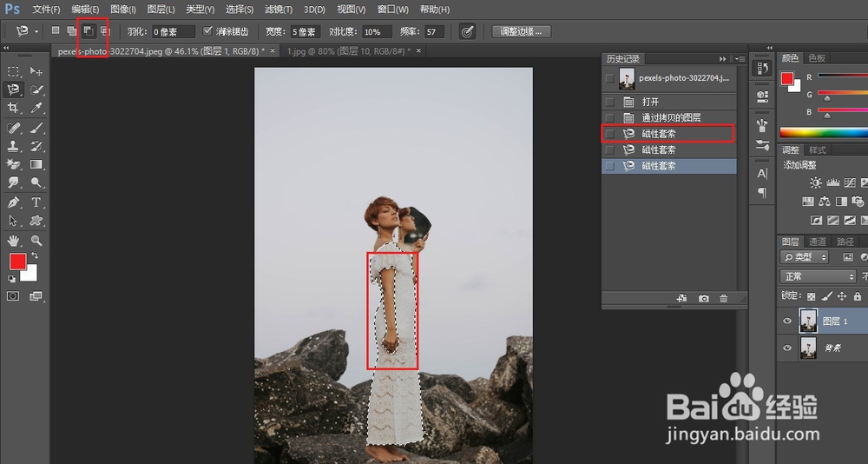Set history brush source at 打开 state
The image size is (868, 464).
point(609,102)
